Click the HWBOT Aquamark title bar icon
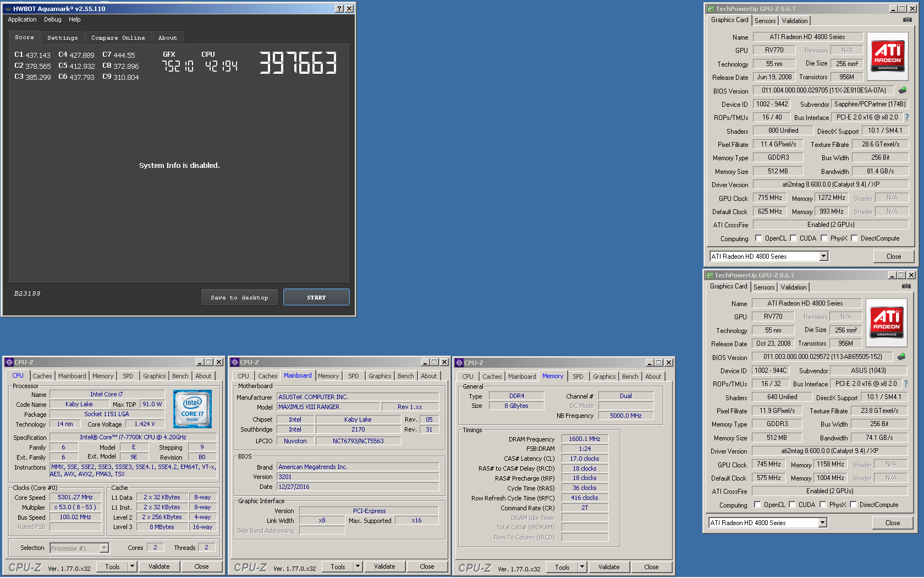 pyautogui.click(x=8, y=9)
